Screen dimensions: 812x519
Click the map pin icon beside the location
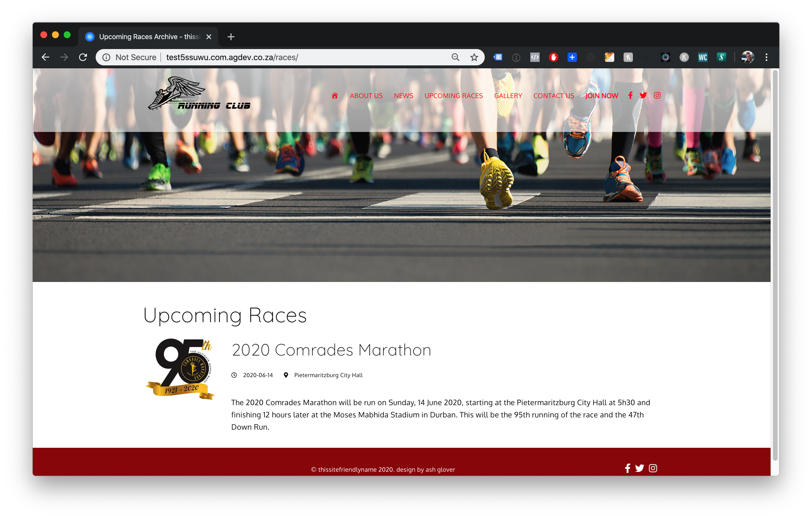286,375
